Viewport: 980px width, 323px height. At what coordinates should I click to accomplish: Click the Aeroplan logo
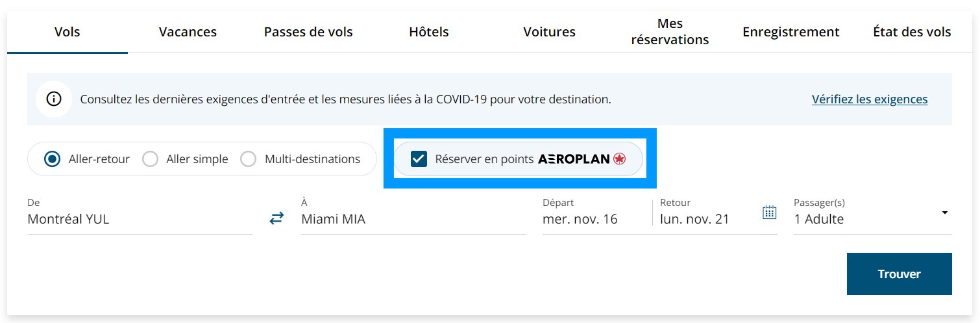click(582, 159)
